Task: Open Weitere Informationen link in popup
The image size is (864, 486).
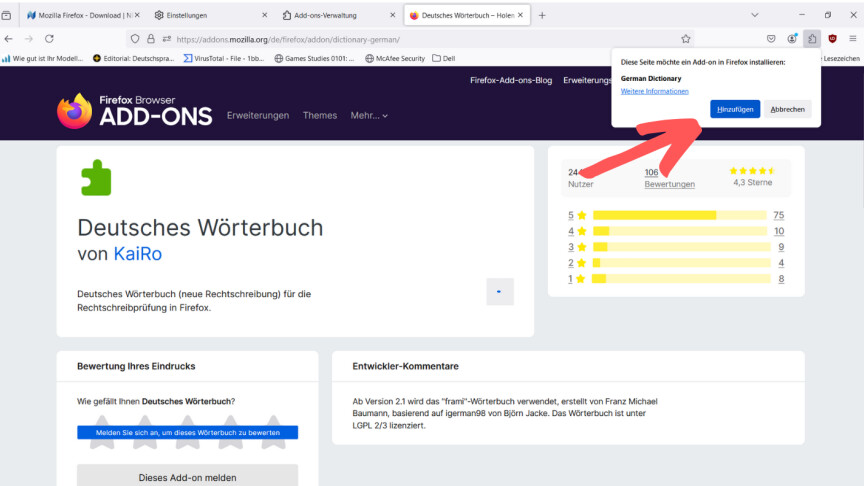Action: 655,91
